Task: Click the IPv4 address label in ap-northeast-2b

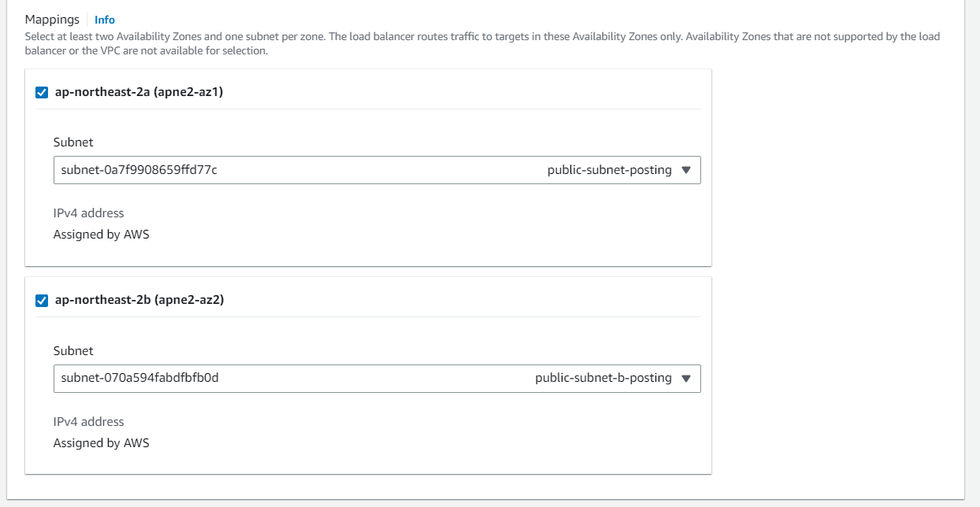Action: [x=88, y=421]
